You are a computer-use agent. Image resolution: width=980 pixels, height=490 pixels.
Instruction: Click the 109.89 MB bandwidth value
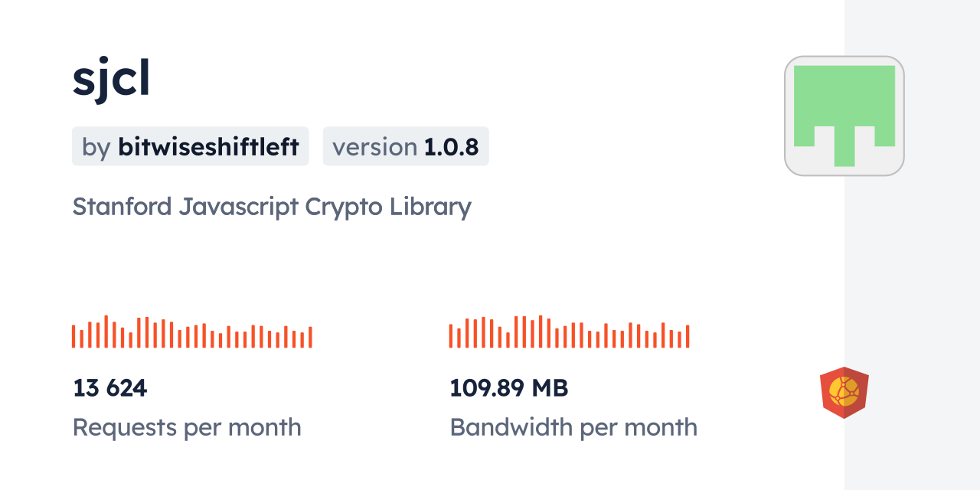pos(508,388)
